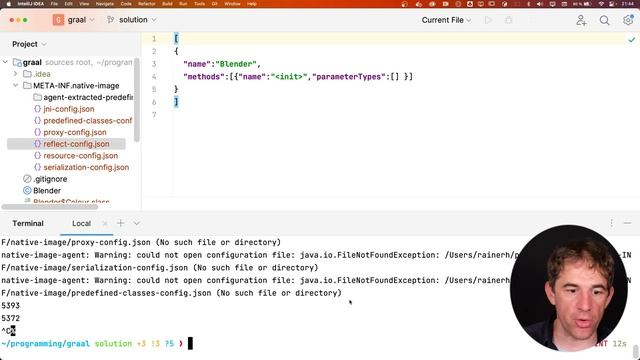Click the "Blender" string in the editor

pos(236,64)
